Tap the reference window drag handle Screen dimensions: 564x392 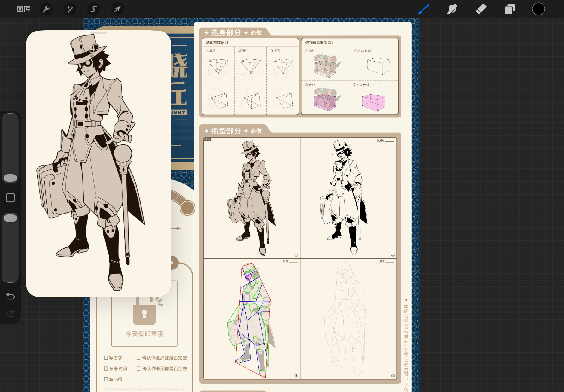click(98, 33)
